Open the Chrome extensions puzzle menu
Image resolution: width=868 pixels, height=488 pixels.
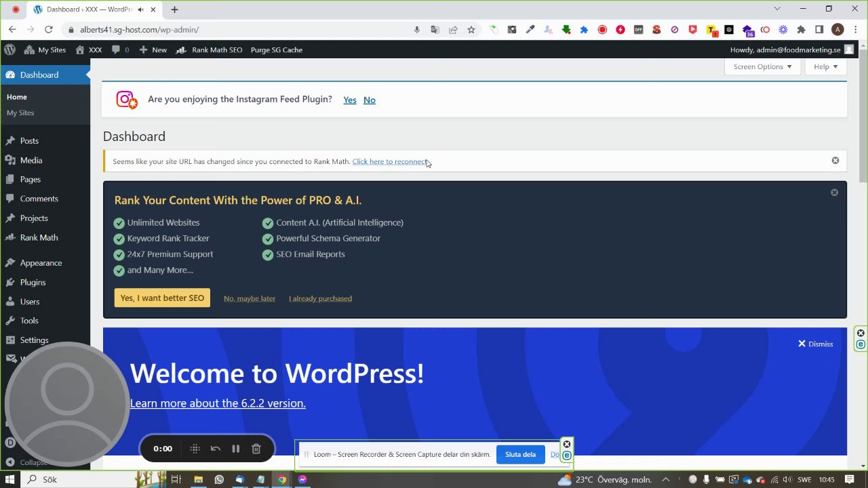tap(801, 30)
